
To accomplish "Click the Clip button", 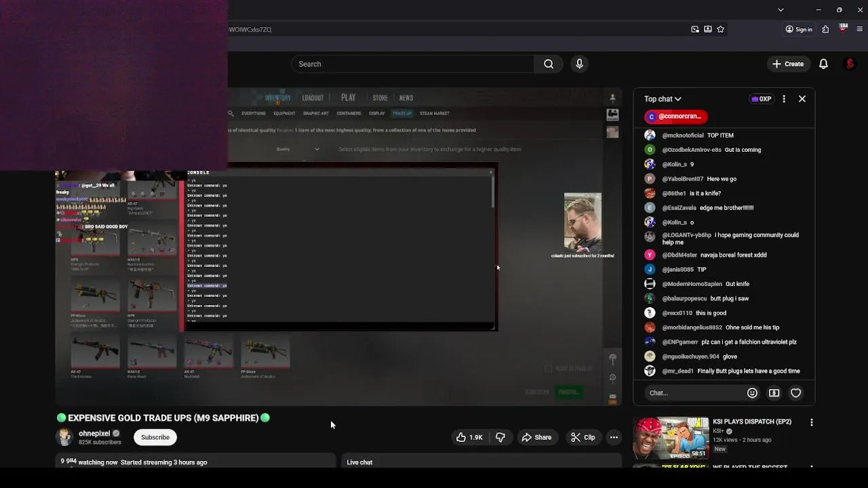I will (x=583, y=437).
